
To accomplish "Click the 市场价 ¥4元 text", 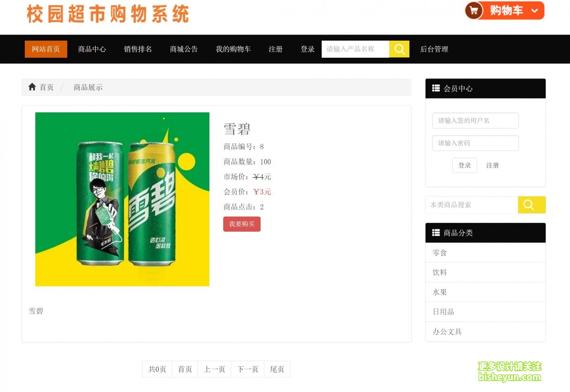I will tap(247, 177).
